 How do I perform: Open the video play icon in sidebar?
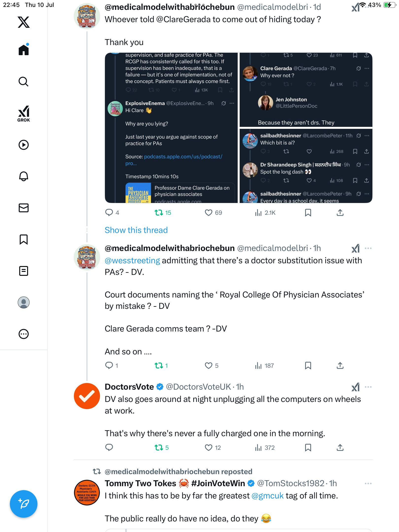coord(24,145)
